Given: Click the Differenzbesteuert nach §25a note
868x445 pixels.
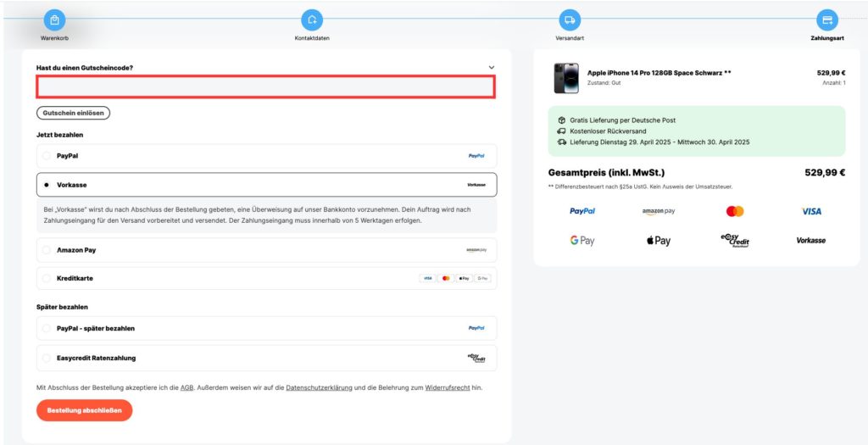Looking at the screenshot, I should click(x=641, y=187).
